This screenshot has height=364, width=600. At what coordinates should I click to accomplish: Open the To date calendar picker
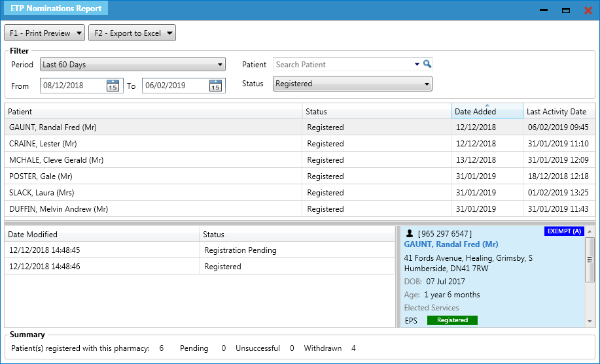coord(215,86)
